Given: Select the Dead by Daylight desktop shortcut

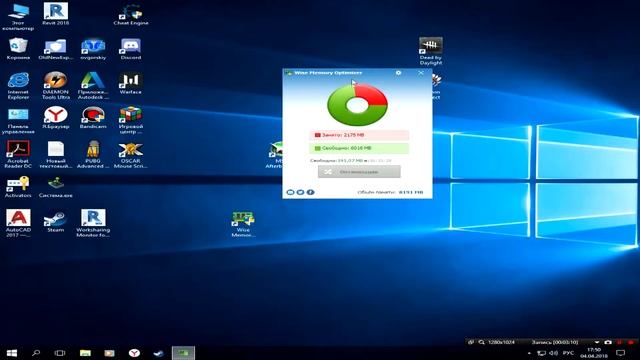Looking at the screenshot, I should (431, 51).
